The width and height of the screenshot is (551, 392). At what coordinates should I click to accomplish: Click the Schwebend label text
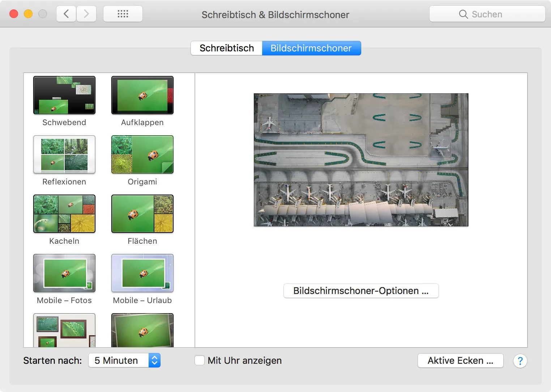[x=64, y=123]
